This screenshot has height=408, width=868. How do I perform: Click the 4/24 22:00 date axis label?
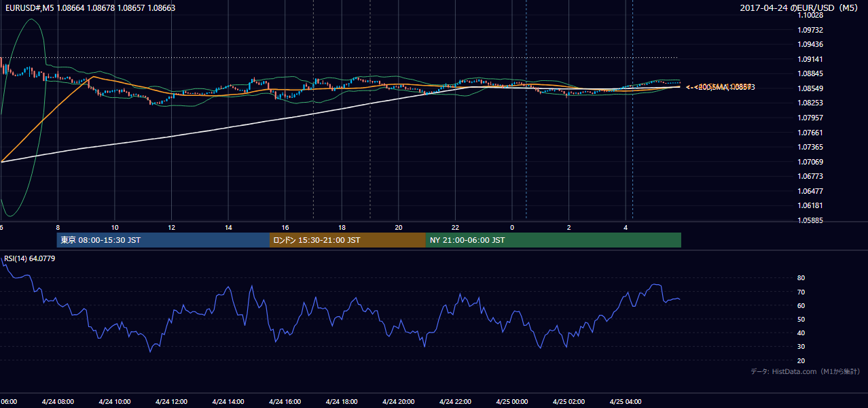(x=455, y=401)
